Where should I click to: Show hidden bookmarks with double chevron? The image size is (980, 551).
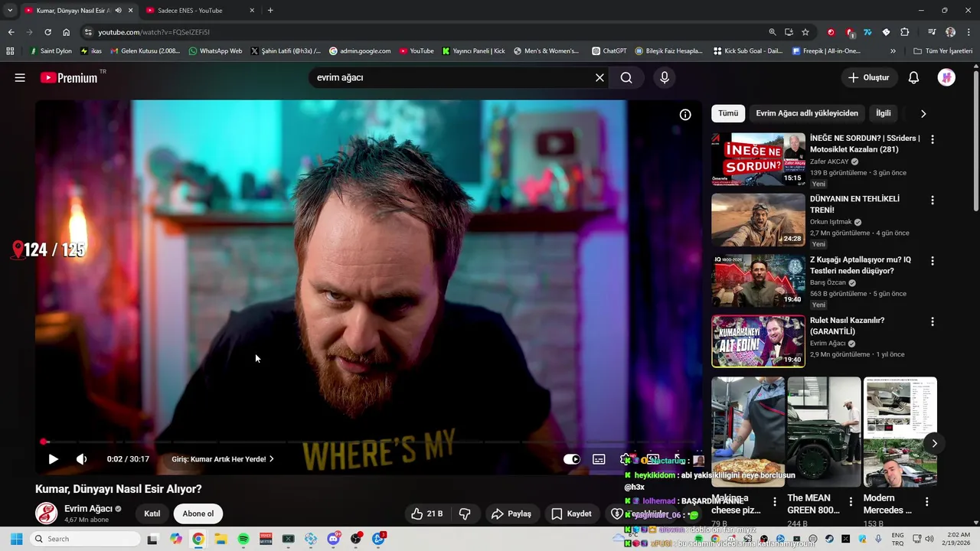[x=893, y=51]
